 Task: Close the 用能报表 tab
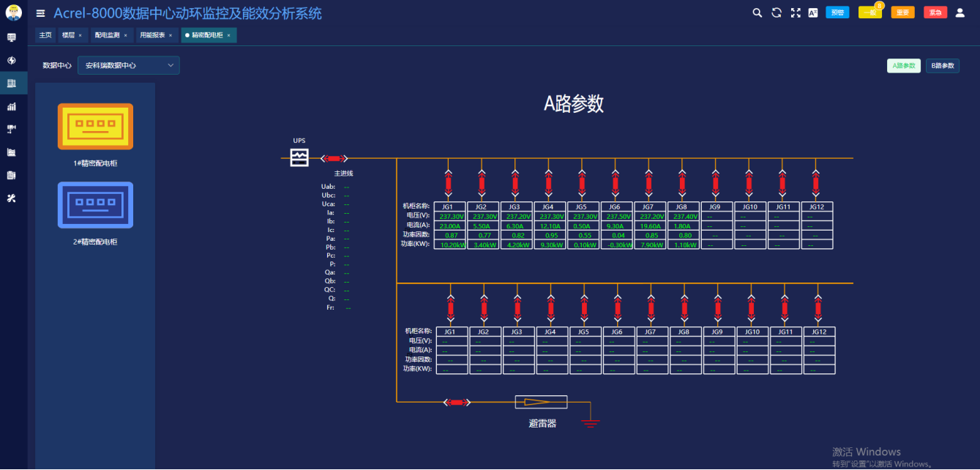pos(171,35)
